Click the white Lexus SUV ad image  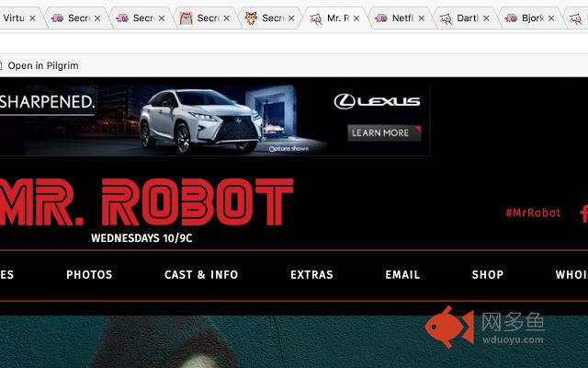tap(202, 121)
